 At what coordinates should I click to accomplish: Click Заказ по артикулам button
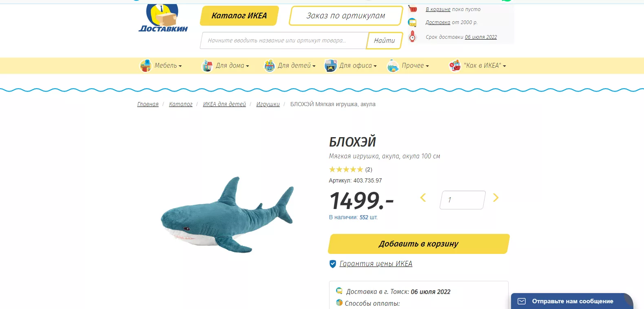coord(346,16)
